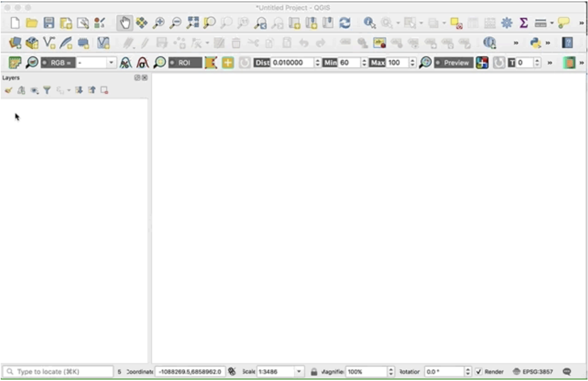Open the log messages speech bubble
588x381 pixels.
pyautogui.click(x=567, y=372)
